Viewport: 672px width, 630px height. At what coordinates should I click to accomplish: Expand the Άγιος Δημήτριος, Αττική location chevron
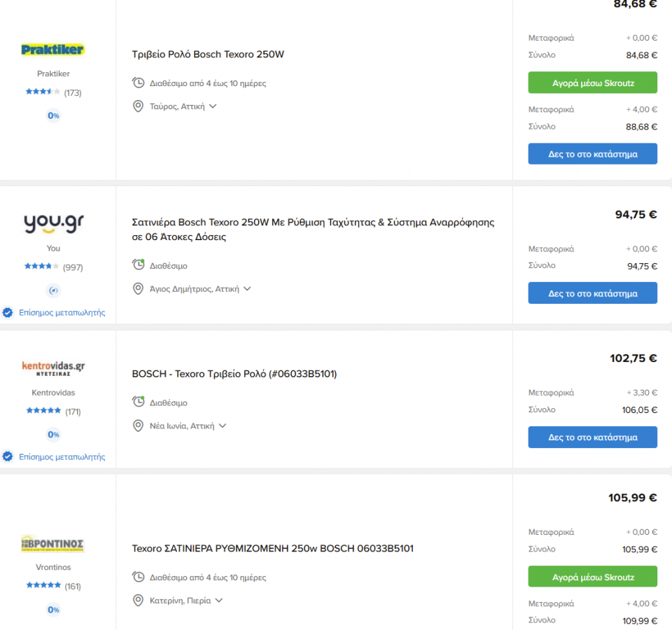point(247,288)
